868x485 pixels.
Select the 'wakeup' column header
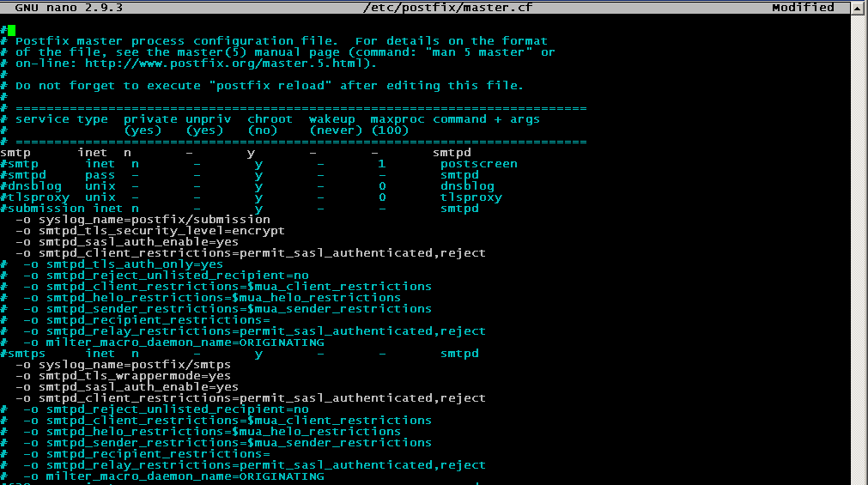click(x=331, y=119)
